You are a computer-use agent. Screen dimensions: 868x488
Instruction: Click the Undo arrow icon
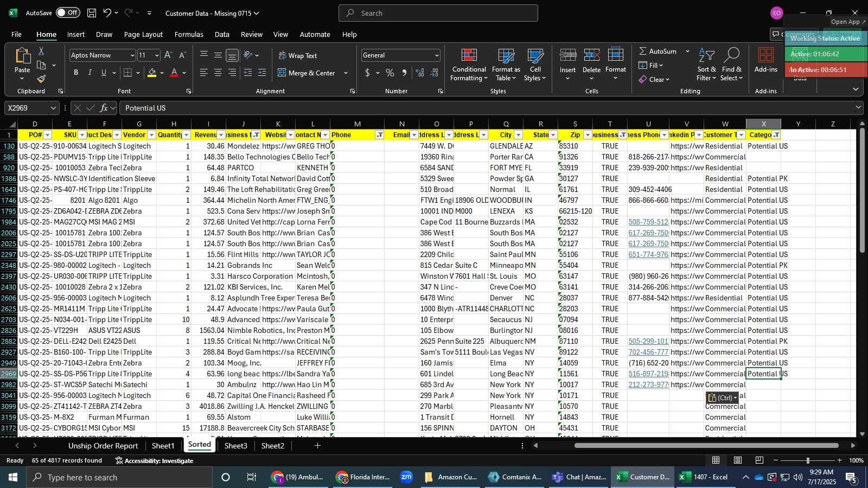tap(107, 13)
